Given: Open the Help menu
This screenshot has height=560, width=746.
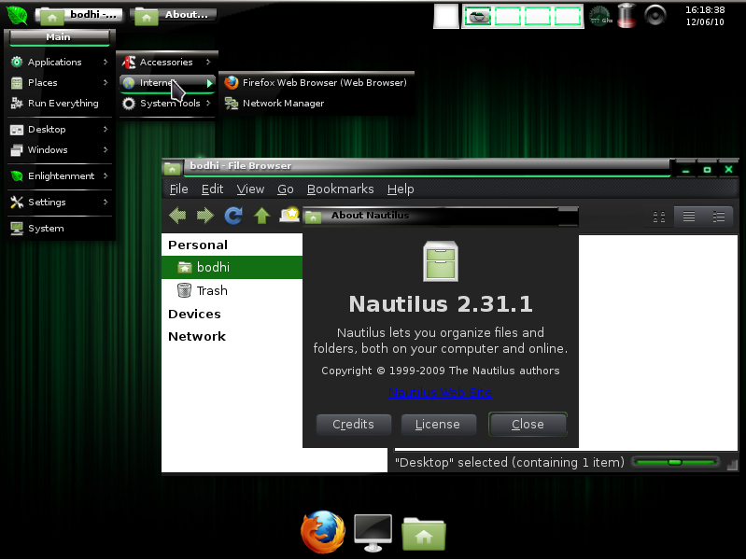Looking at the screenshot, I should [401, 189].
